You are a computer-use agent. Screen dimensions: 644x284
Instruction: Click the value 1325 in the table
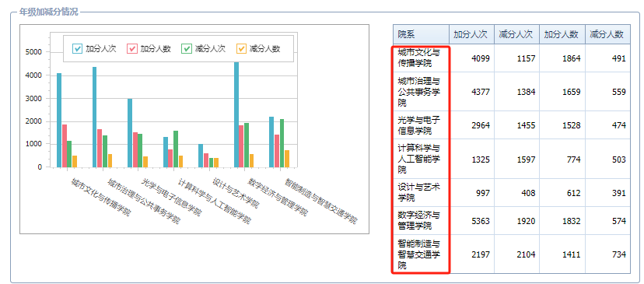(481, 159)
